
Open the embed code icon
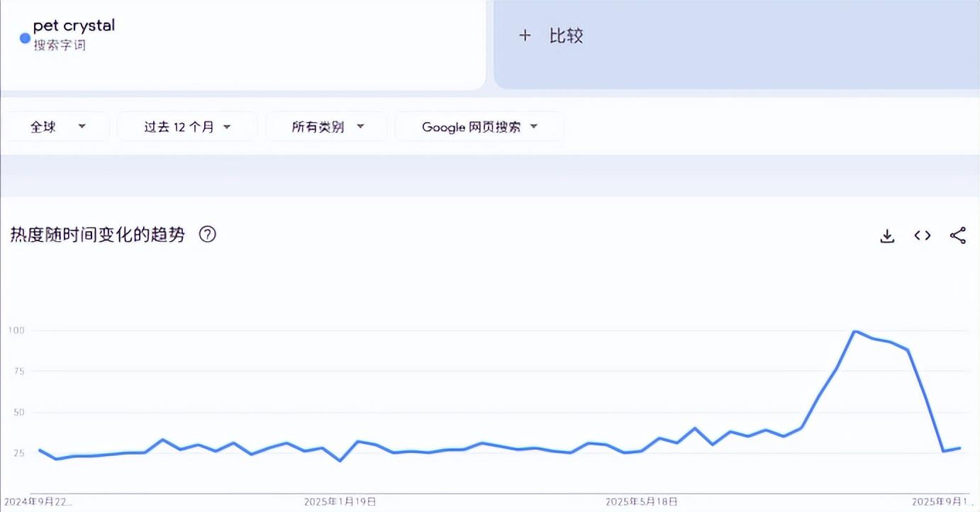point(922,236)
